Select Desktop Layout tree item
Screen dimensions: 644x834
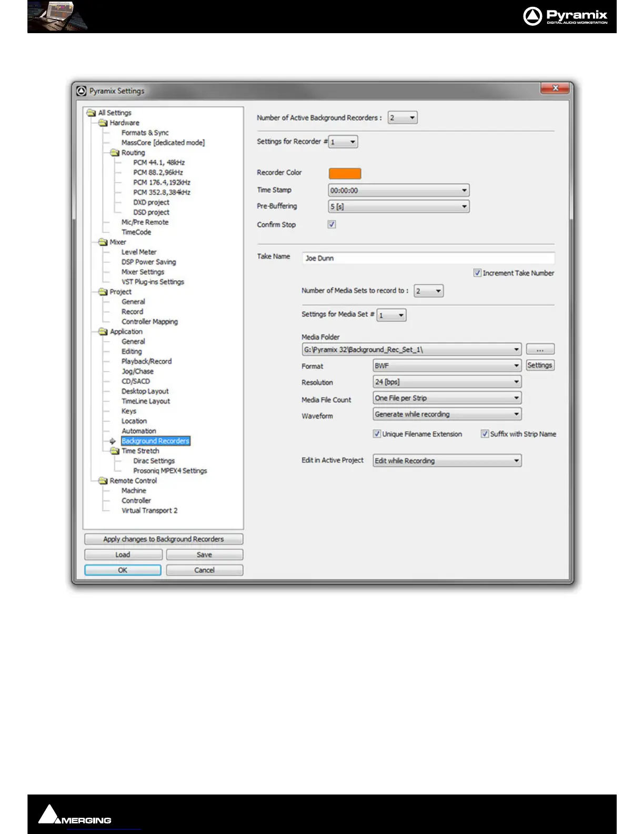145,392
